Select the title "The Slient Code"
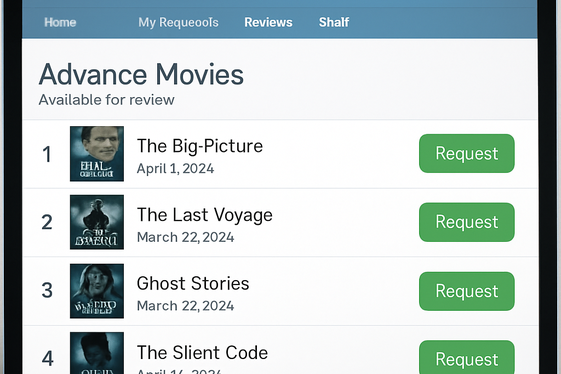Viewport: 561px width, 374px height. point(202,353)
